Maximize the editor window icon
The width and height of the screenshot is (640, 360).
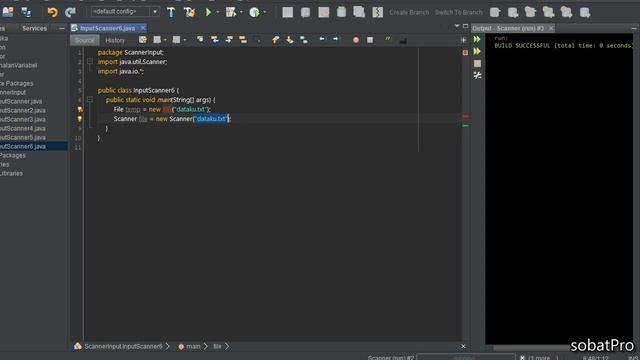pyautogui.click(x=465, y=26)
